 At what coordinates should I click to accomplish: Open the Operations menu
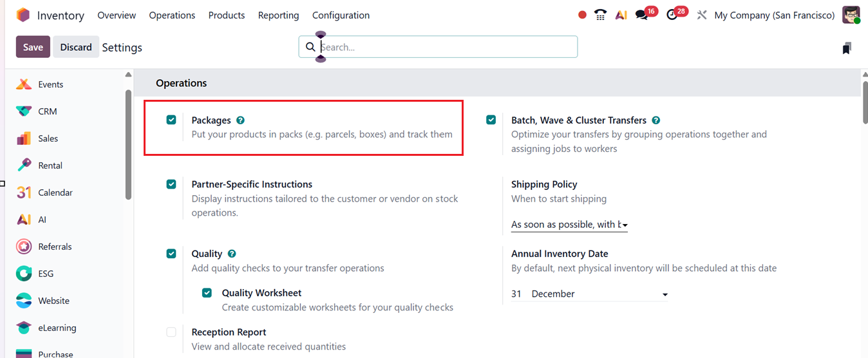coord(172,15)
